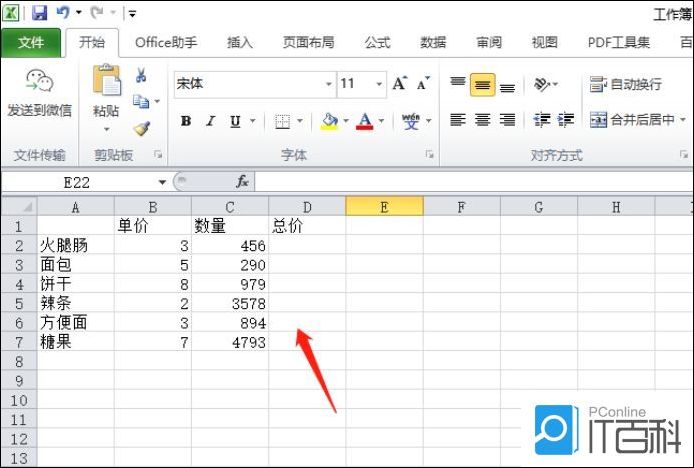This screenshot has height=468, width=694.
Task: Open the 视图 tab
Action: [544, 43]
